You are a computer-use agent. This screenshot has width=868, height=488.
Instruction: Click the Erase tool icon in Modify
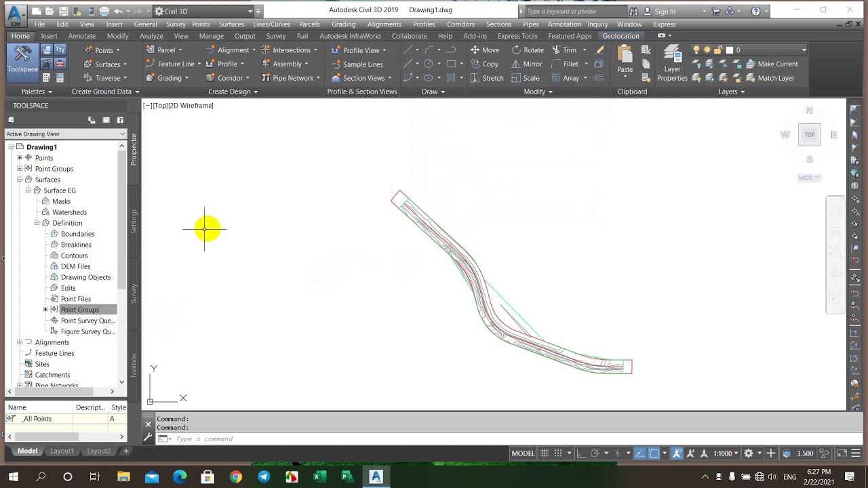tap(599, 49)
